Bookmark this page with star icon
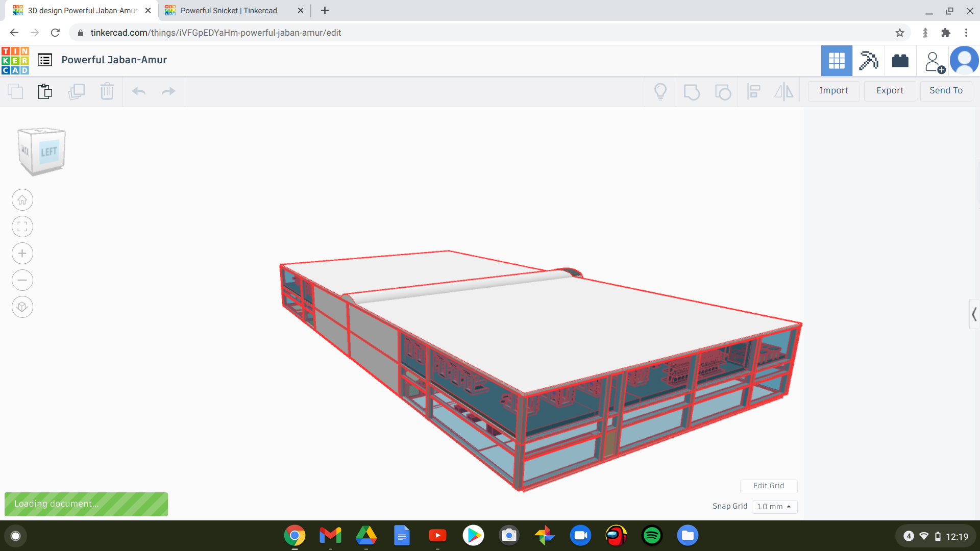The image size is (980, 551). (x=900, y=33)
